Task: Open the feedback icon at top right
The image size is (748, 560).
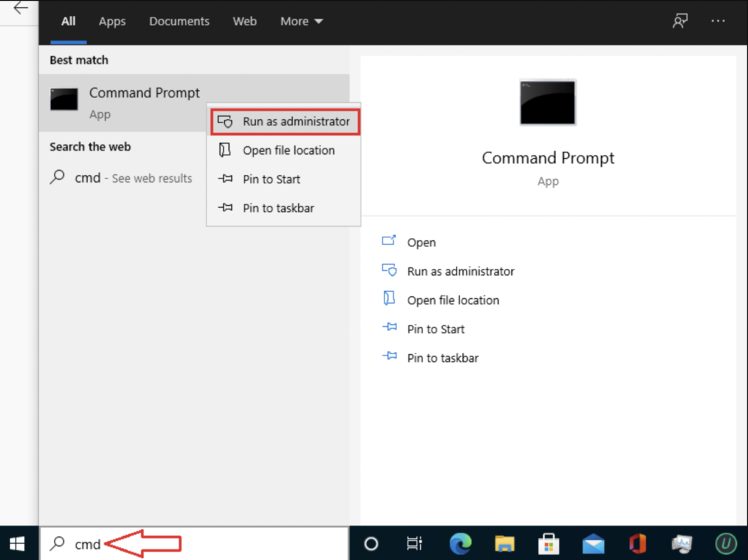Action: 679,21
